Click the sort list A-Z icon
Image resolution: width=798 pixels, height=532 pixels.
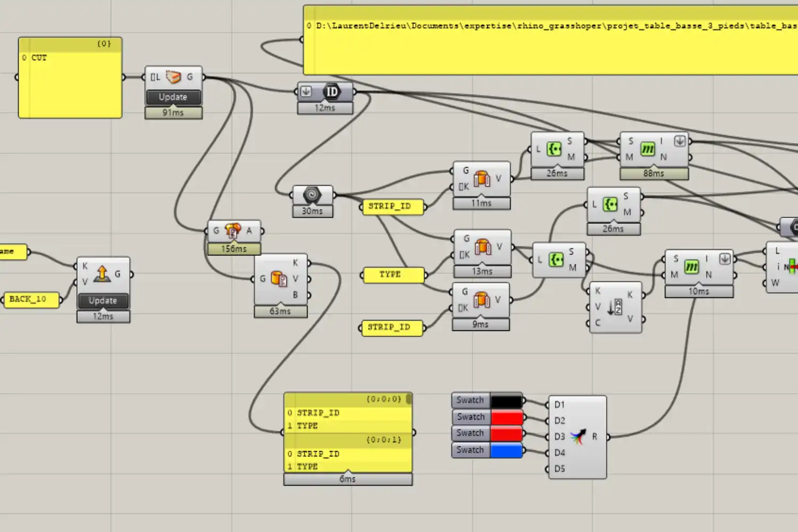614,307
